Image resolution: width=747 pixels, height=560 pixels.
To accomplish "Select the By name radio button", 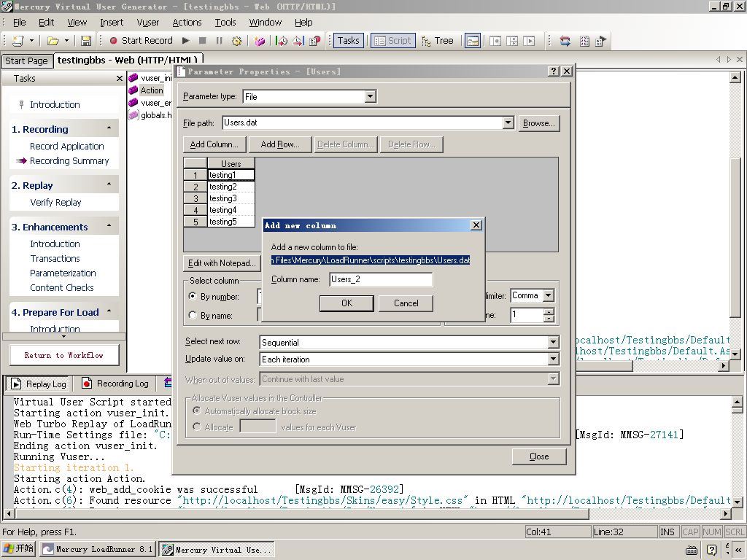I will click(x=193, y=315).
